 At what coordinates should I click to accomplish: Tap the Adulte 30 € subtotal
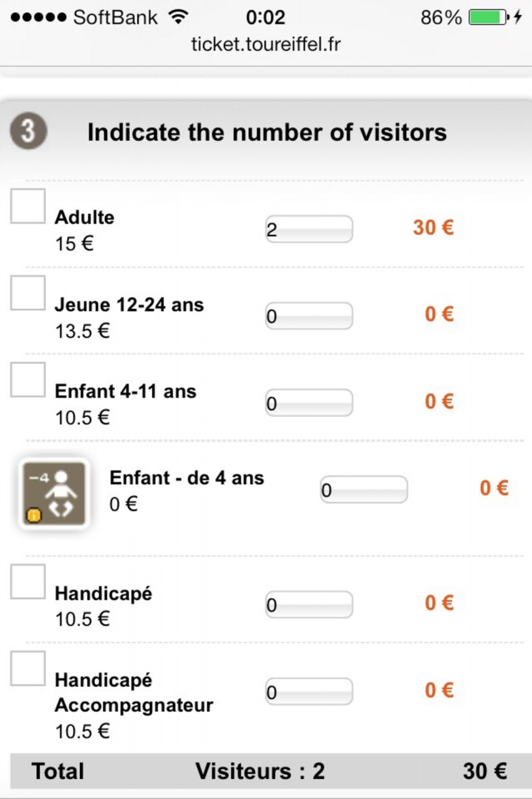tap(433, 228)
